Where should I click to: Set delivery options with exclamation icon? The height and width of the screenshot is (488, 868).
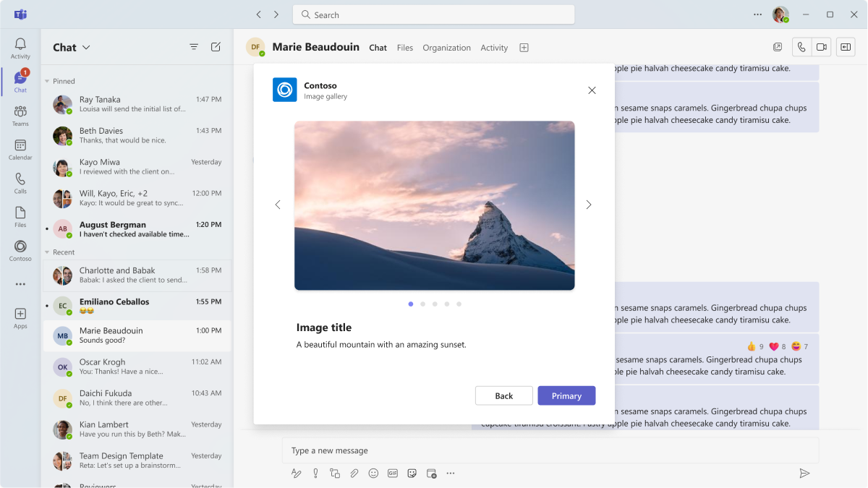[x=315, y=474]
